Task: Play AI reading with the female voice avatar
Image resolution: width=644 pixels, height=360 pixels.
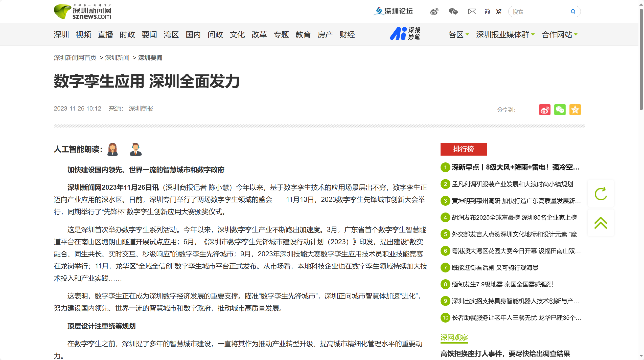Action: click(x=112, y=149)
